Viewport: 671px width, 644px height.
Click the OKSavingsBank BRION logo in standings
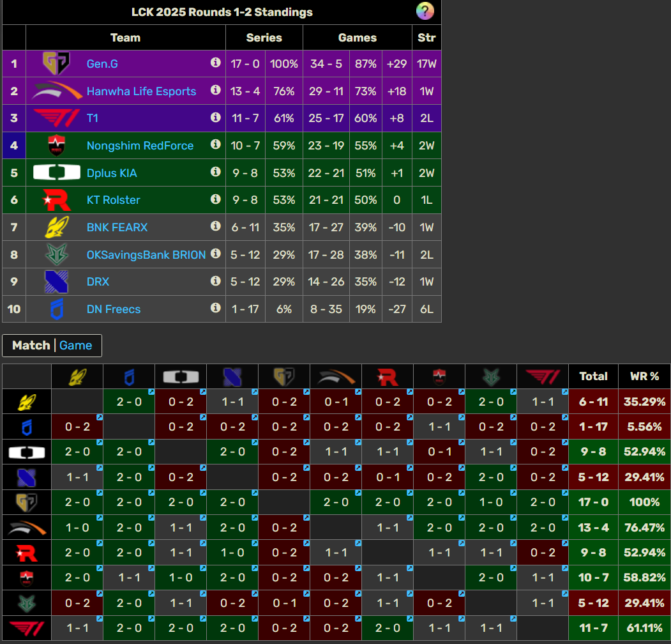point(56,254)
